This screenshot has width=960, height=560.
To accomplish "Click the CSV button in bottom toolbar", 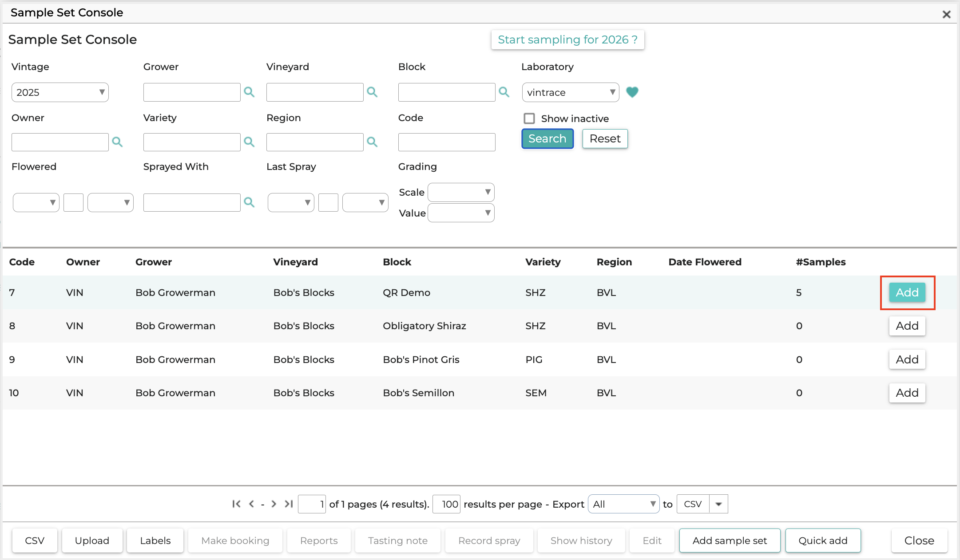I will tap(35, 540).
